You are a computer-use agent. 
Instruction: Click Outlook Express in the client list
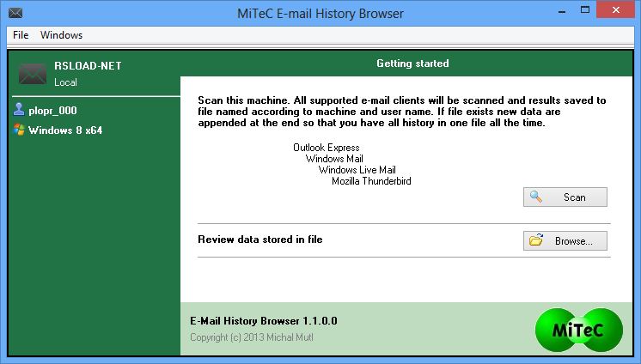pyautogui.click(x=327, y=148)
